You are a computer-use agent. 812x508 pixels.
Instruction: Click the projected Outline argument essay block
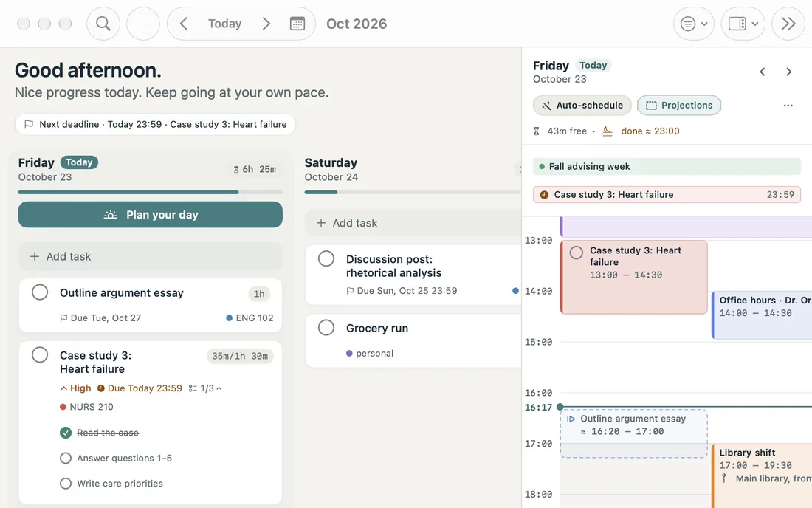tap(634, 433)
